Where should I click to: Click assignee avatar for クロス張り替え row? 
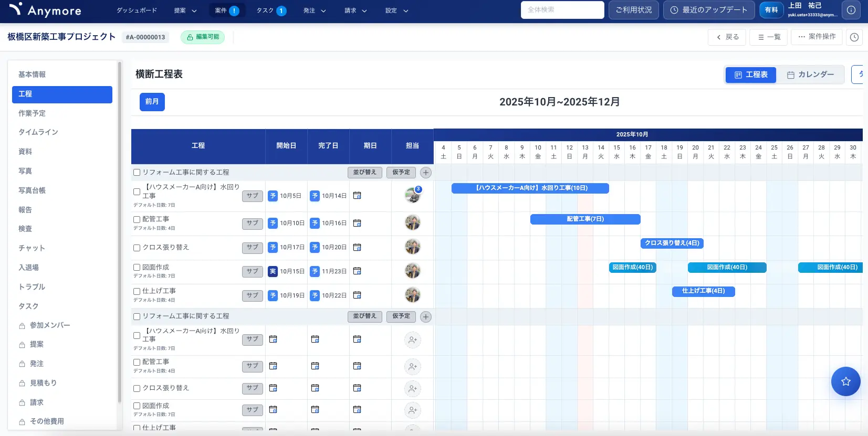pyautogui.click(x=412, y=247)
